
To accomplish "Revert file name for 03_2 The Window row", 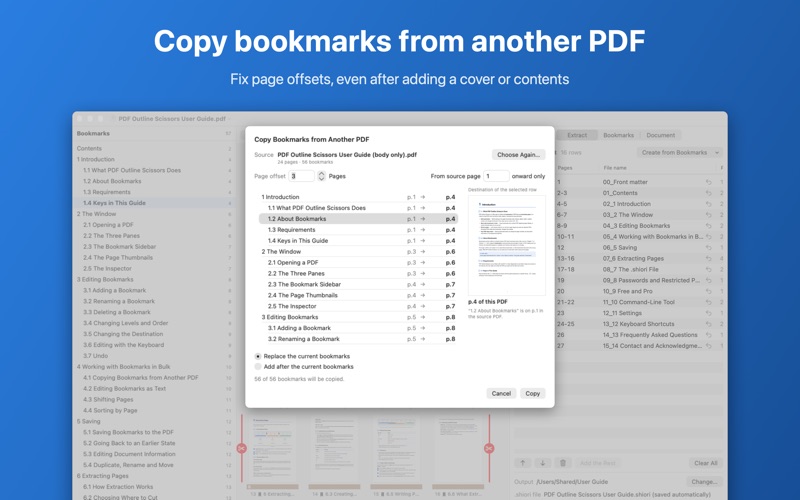I will click(709, 215).
